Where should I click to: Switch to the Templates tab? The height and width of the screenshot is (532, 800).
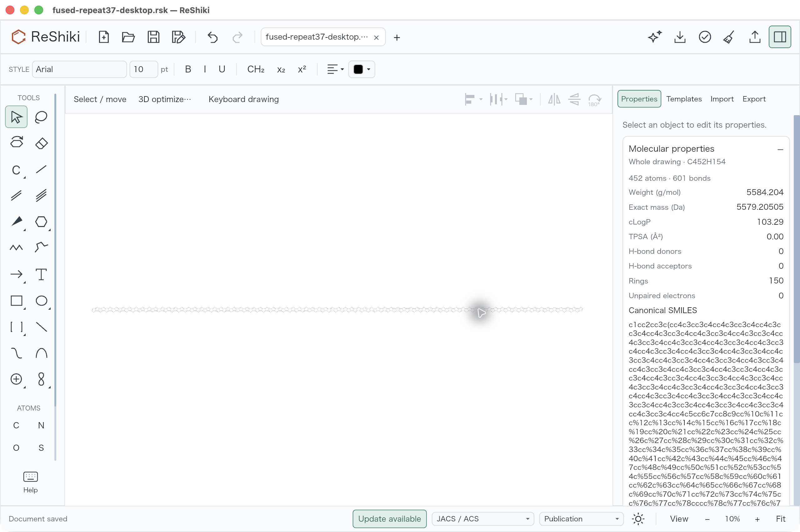(683, 99)
